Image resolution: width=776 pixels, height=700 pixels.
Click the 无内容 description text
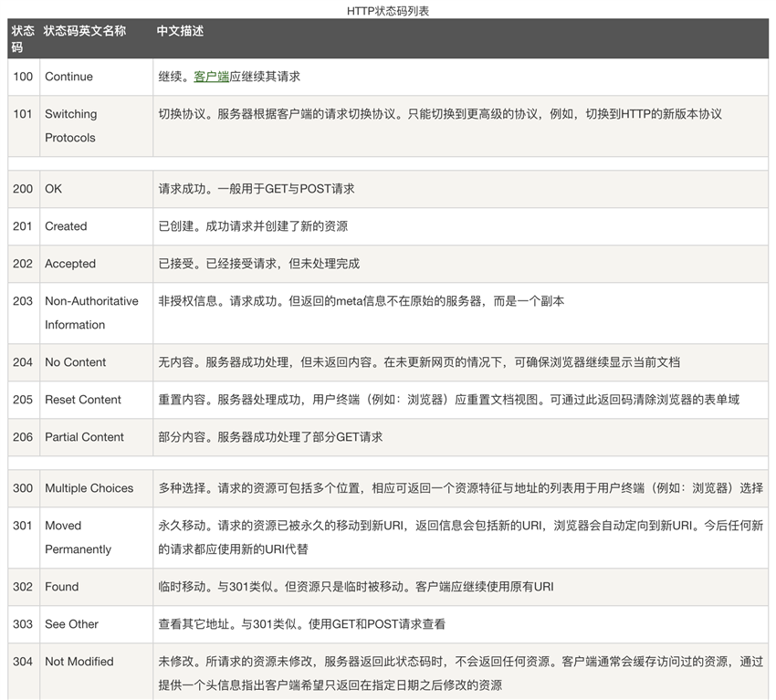click(419, 362)
